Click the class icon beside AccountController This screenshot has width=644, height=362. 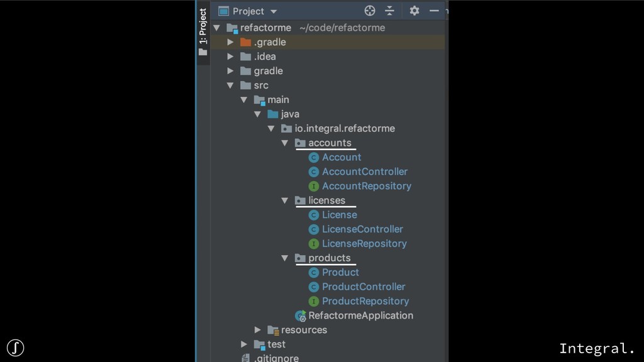314,172
